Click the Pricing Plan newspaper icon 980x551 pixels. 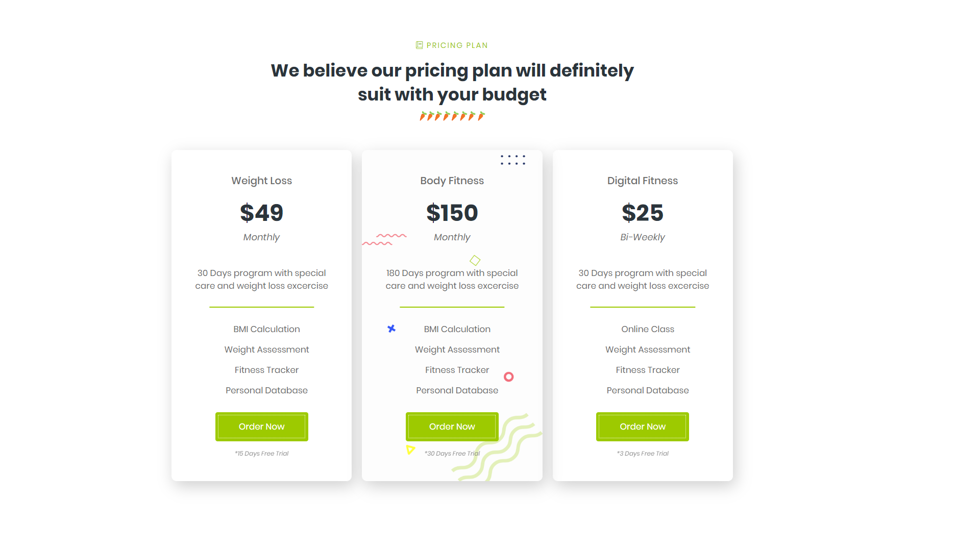pyautogui.click(x=419, y=45)
